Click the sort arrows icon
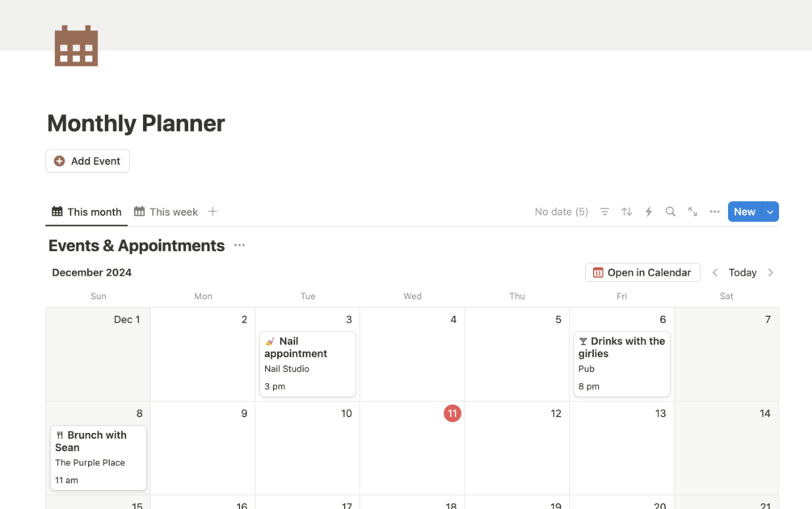This screenshot has height=509, width=812. [x=626, y=212]
